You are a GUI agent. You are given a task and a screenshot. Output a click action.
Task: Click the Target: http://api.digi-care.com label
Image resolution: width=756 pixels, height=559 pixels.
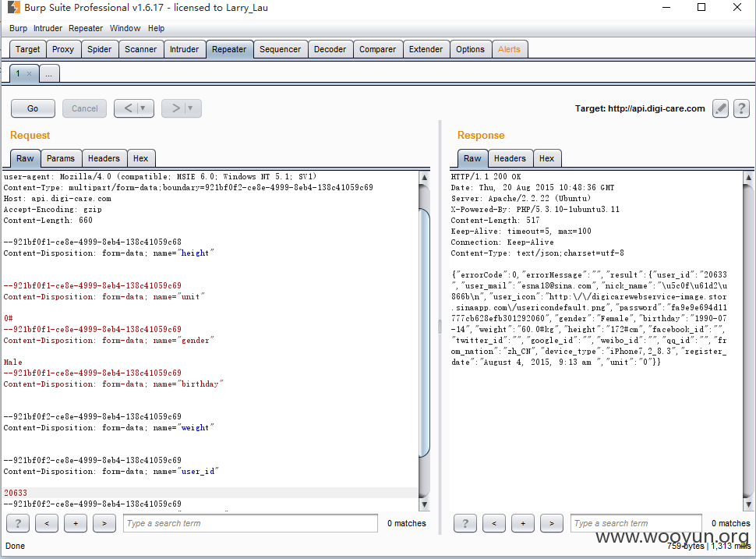(x=640, y=108)
